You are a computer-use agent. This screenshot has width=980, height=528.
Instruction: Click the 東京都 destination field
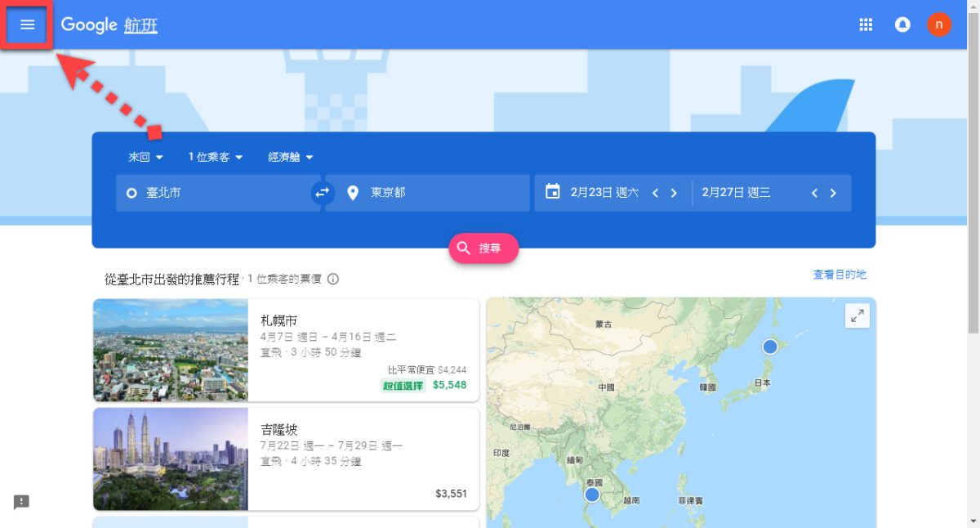coord(428,193)
